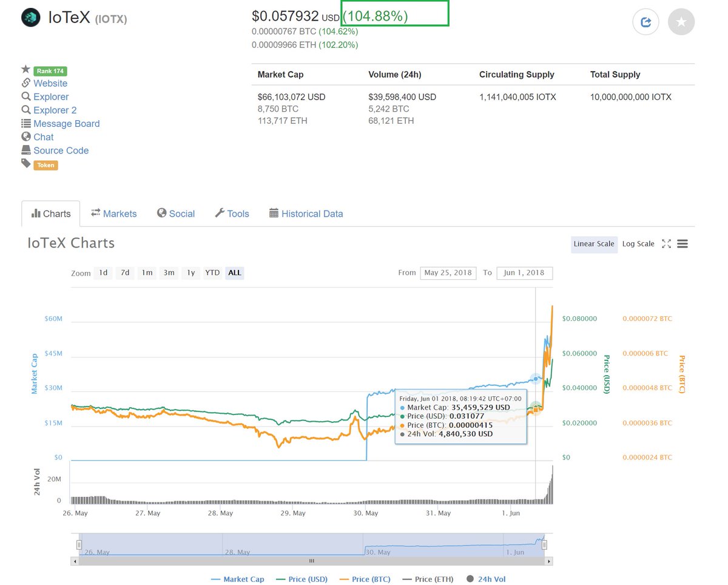Set chart zoom to 1m

(x=147, y=273)
